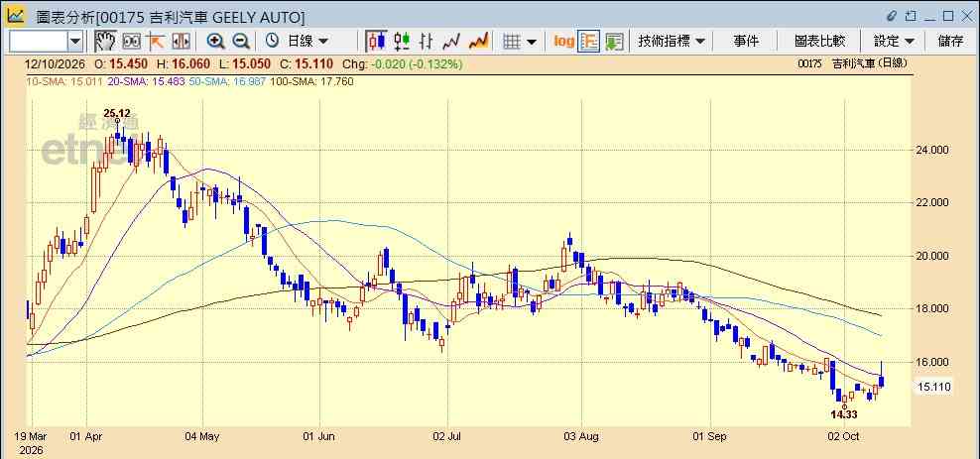Click the 00175 吉利汽車 (日線) chart label

point(852,63)
